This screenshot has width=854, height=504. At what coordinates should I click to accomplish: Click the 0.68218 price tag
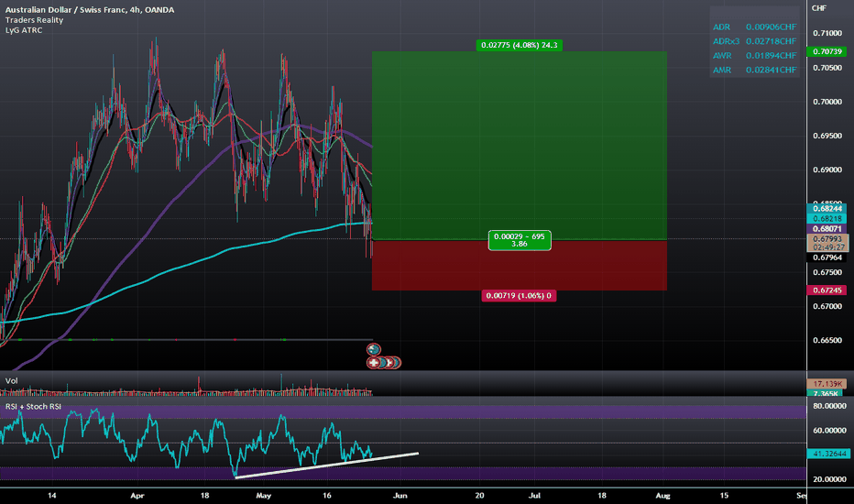click(827, 218)
